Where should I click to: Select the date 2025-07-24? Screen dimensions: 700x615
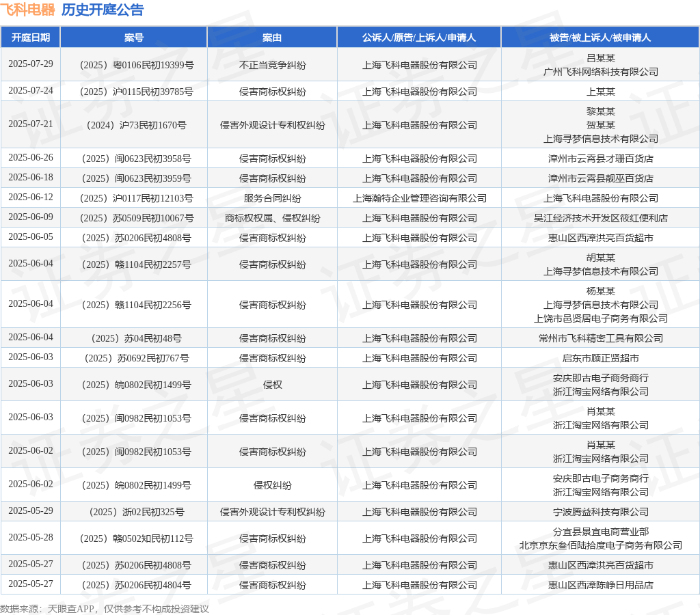coord(30,91)
